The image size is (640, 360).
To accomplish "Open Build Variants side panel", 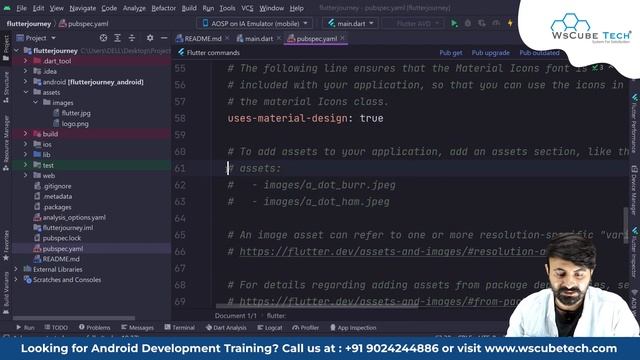I will 6,292.
